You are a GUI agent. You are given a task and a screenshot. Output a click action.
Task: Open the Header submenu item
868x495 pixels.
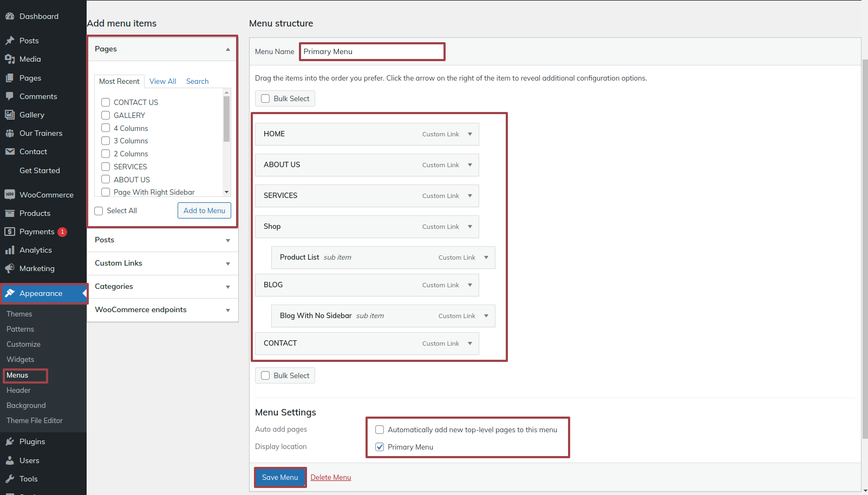pos(18,390)
